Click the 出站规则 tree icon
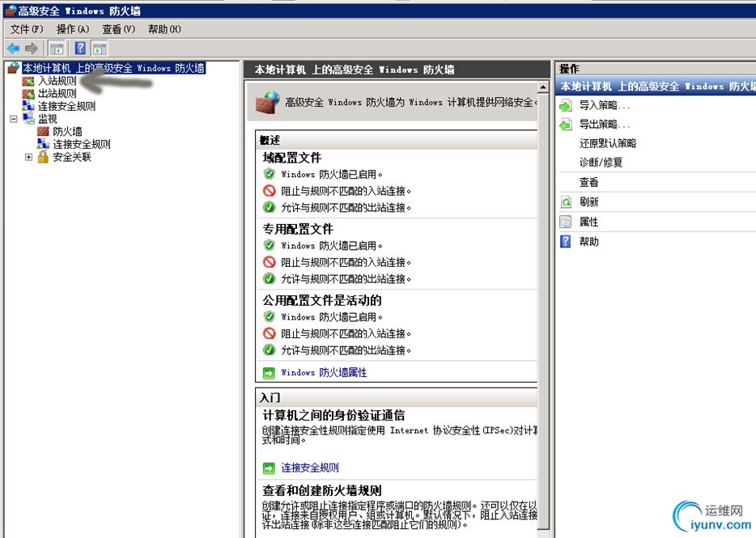 pyautogui.click(x=28, y=94)
